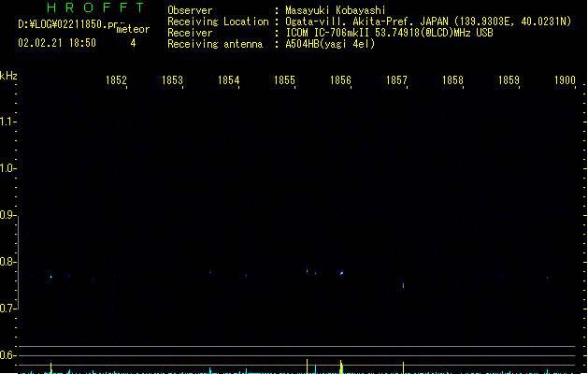Click the 1857 time axis label
The width and height of the screenshot is (588, 374).
(x=396, y=80)
